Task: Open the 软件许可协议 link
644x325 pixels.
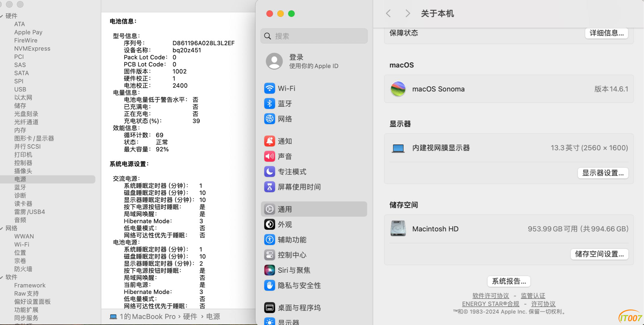Action: pyautogui.click(x=491, y=296)
